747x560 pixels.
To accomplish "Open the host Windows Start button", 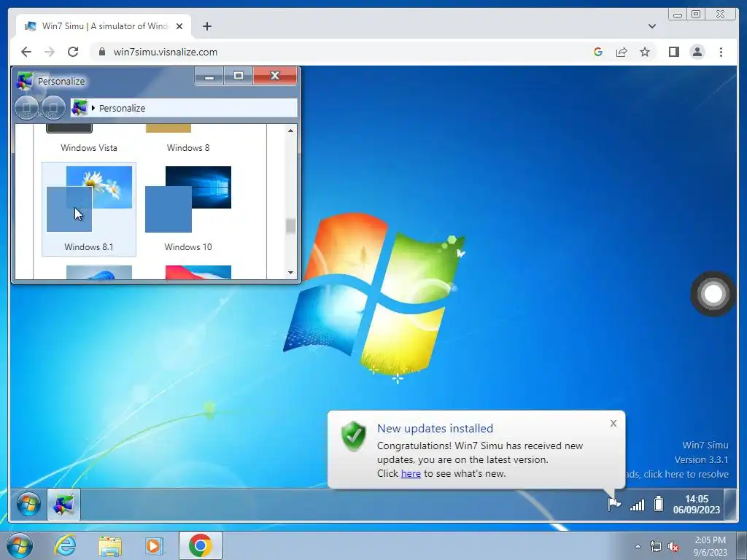I will (x=20, y=545).
